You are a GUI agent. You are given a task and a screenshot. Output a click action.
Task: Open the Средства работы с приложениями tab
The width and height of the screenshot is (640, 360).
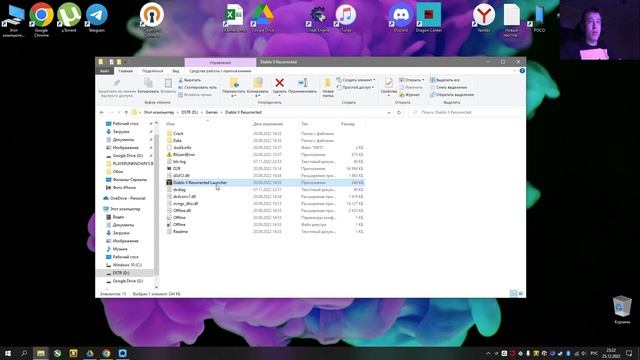click(x=220, y=71)
